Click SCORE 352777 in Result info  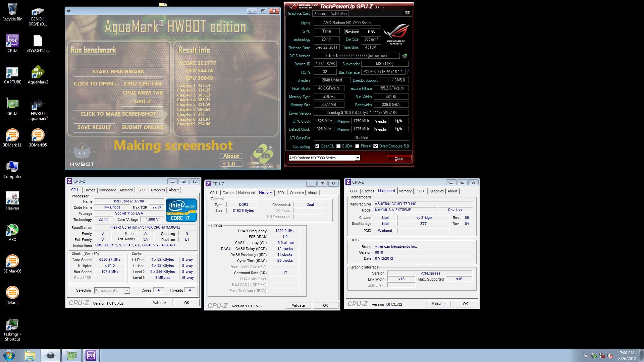click(x=198, y=63)
